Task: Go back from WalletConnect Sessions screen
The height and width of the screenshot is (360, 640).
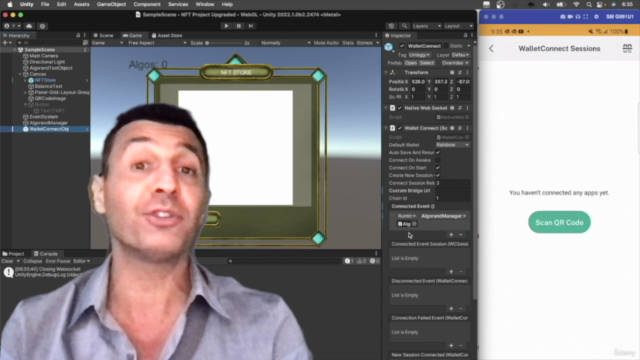Action: pyautogui.click(x=491, y=49)
